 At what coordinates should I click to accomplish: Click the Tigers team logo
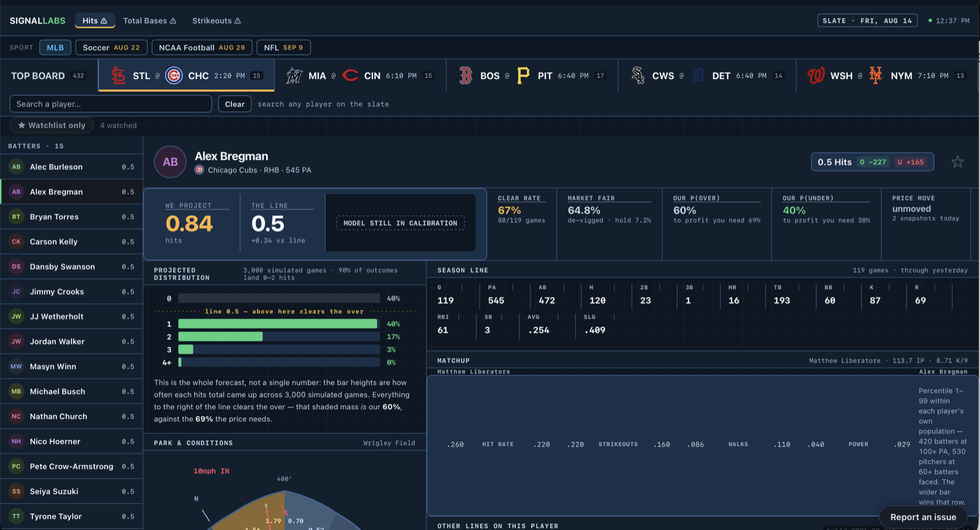click(698, 76)
